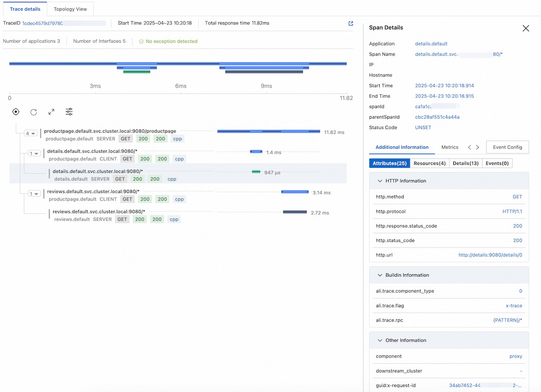Collapse the Other Information section
Viewport: 541px width, 392px height.
point(380,340)
